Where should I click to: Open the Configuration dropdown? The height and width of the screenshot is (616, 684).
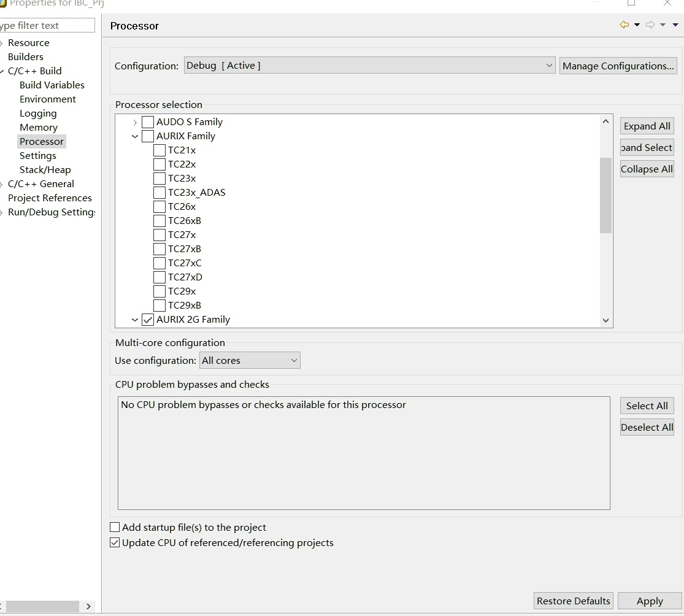pos(369,66)
